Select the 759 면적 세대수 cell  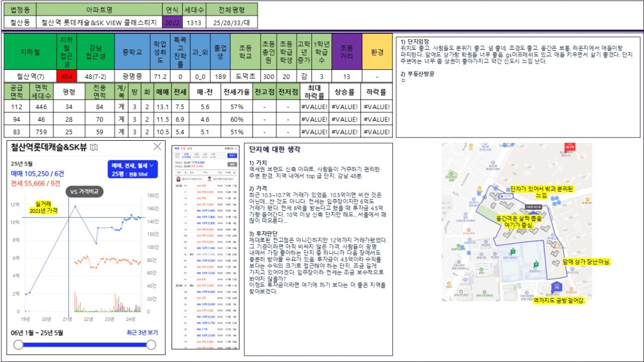pos(41,131)
